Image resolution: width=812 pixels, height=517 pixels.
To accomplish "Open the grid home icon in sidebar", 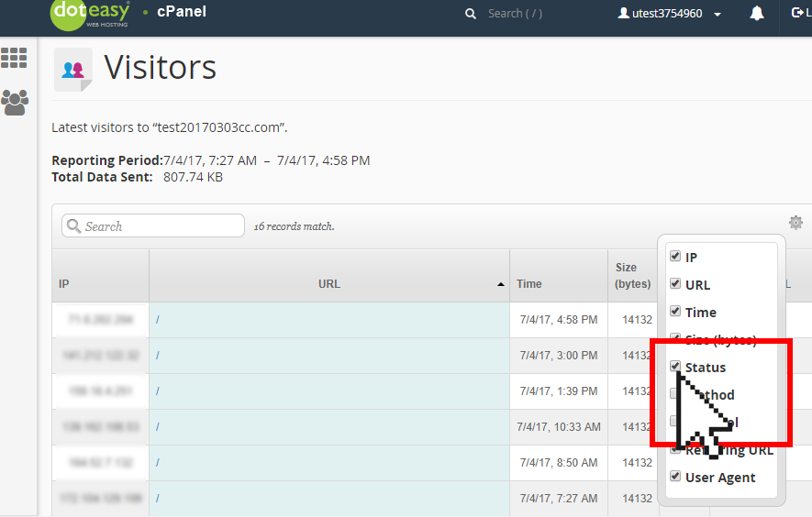I will (14, 58).
